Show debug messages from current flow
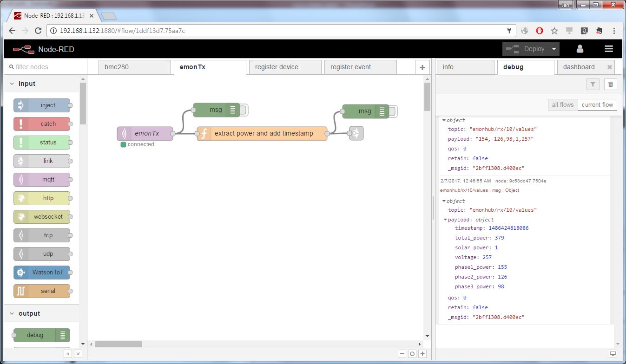The image size is (626, 364). (x=597, y=105)
